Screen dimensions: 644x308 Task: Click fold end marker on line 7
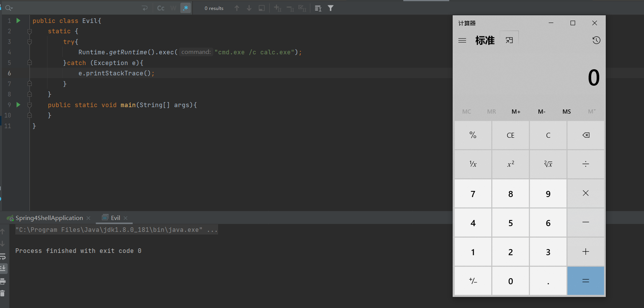tap(29, 84)
